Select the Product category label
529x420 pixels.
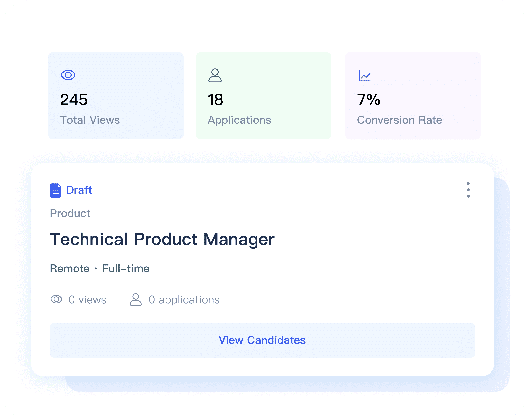[x=70, y=213]
